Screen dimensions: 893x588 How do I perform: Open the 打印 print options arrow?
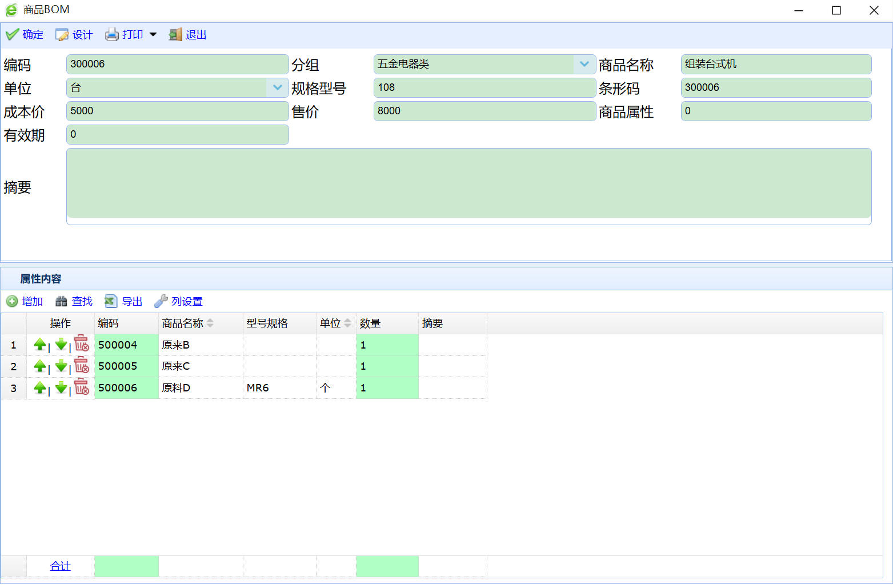tap(153, 35)
